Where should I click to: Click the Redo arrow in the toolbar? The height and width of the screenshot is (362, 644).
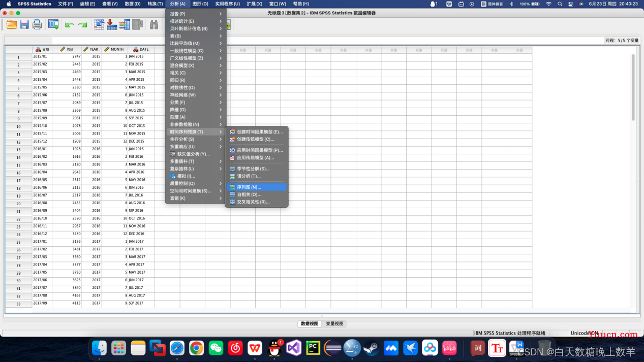click(82, 24)
